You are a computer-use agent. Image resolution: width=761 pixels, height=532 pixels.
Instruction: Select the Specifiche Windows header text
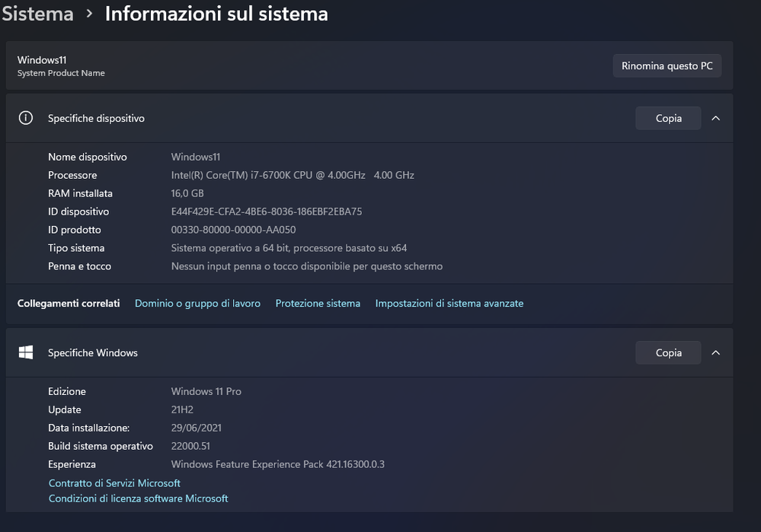[x=93, y=352]
